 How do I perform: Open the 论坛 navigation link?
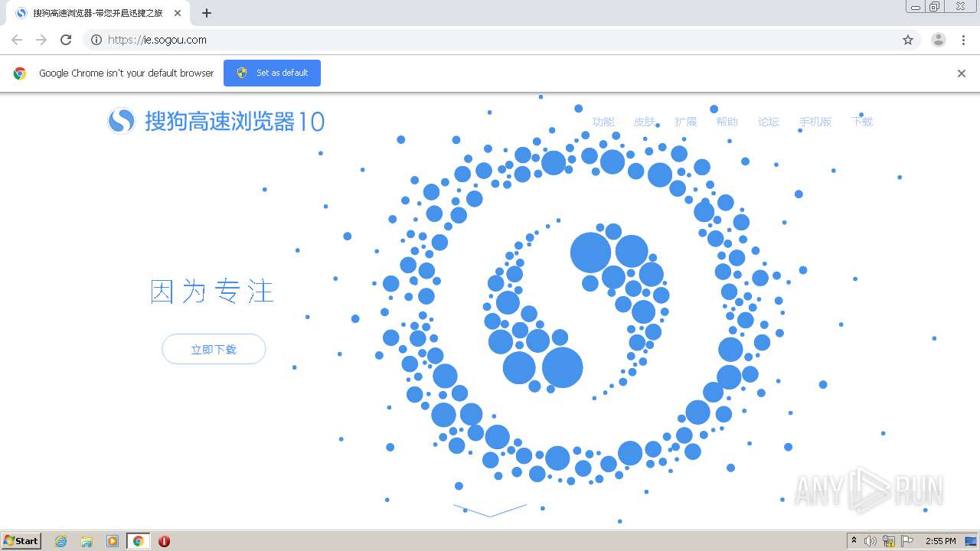click(x=769, y=122)
